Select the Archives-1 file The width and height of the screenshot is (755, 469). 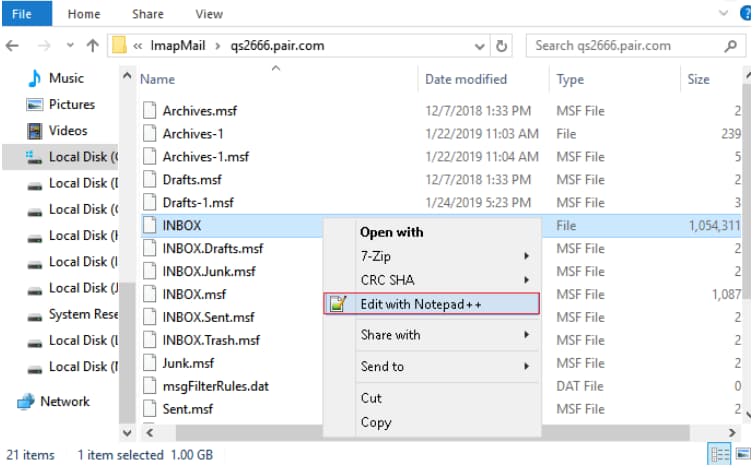tap(193, 134)
